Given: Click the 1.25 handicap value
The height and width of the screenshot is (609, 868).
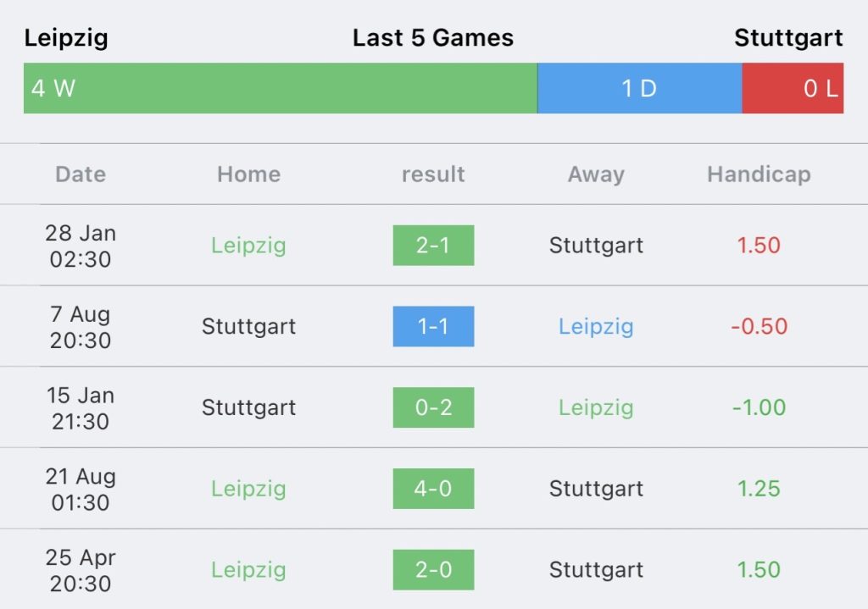Looking at the screenshot, I should (x=759, y=489).
